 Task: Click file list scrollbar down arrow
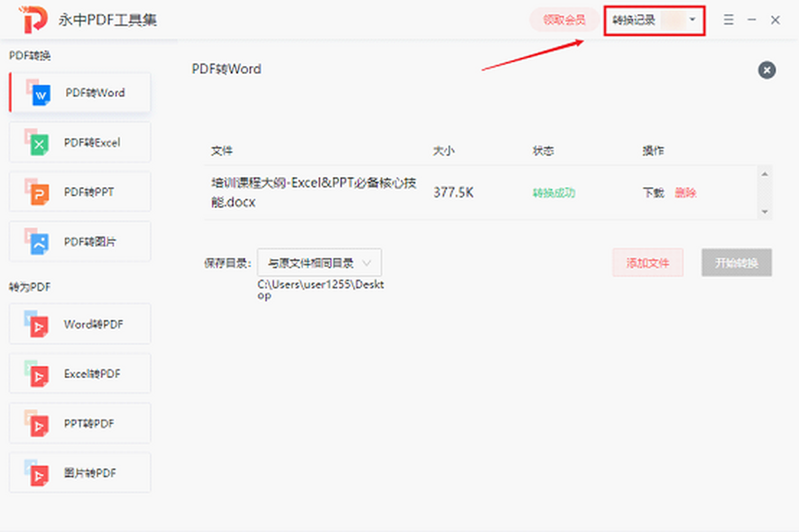(x=765, y=212)
